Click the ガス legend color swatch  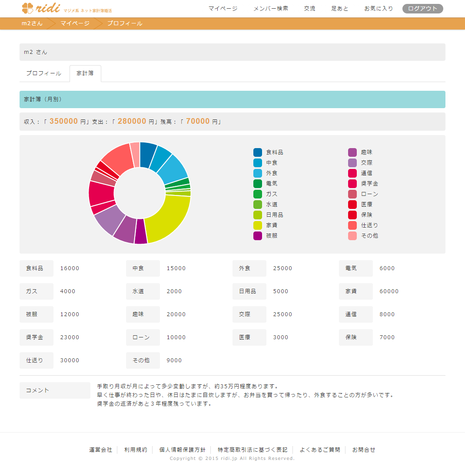point(258,194)
